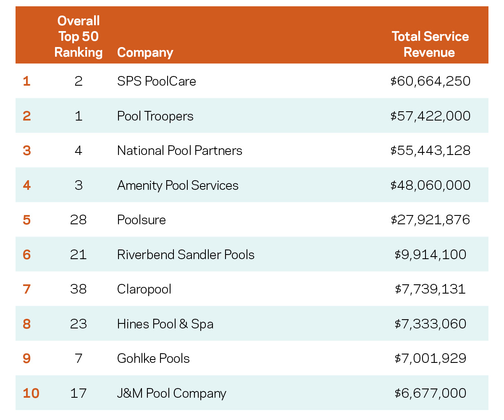Click the orange rank number 10
This screenshot has height=420, width=504.
pos(31,393)
